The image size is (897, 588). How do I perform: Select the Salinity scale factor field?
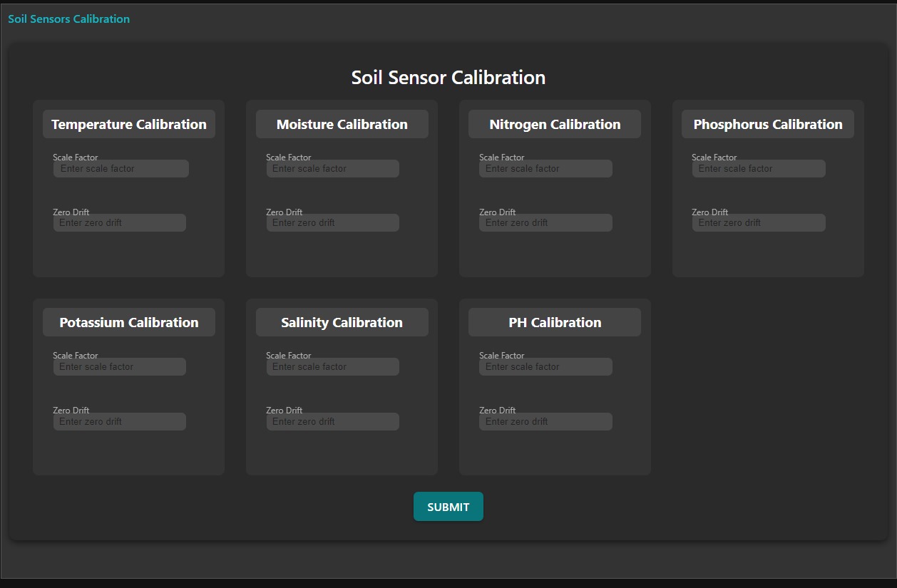coord(332,366)
